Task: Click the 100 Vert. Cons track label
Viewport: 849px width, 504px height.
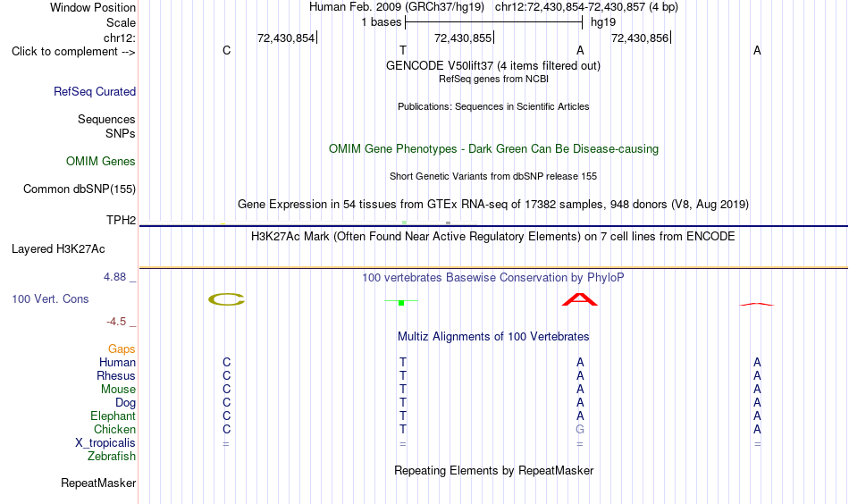Action: click(x=50, y=298)
